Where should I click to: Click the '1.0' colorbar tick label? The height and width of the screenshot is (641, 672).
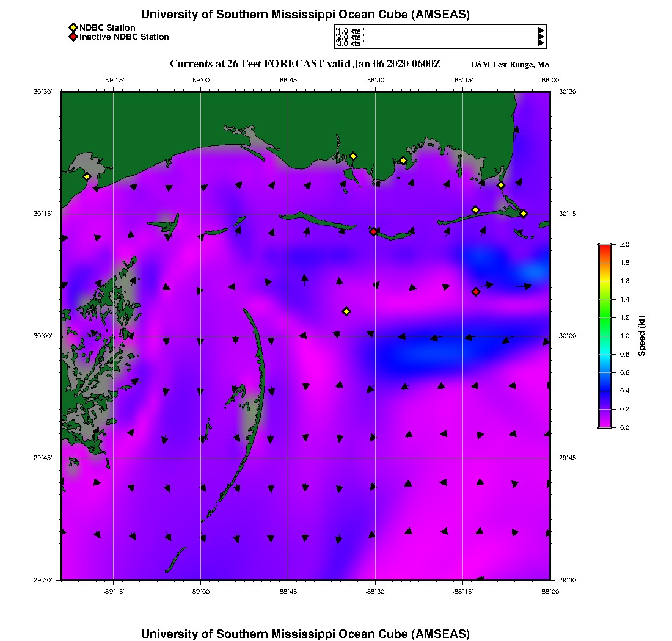624,336
